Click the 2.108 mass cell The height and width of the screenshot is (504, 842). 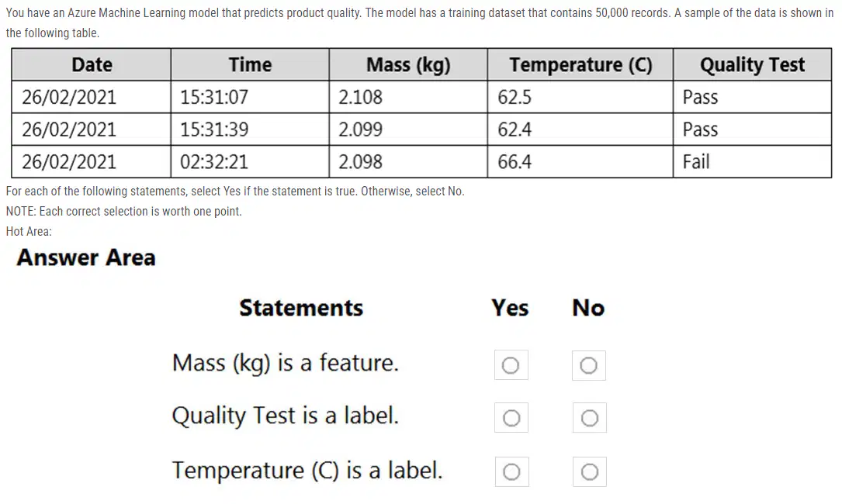tap(408, 97)
